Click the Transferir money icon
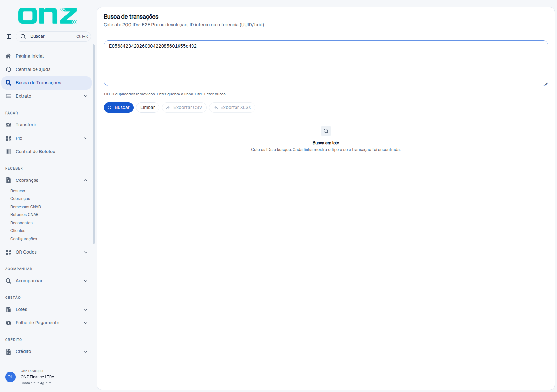The width and height of the screenshot is (557, 392). coord(8,125)
